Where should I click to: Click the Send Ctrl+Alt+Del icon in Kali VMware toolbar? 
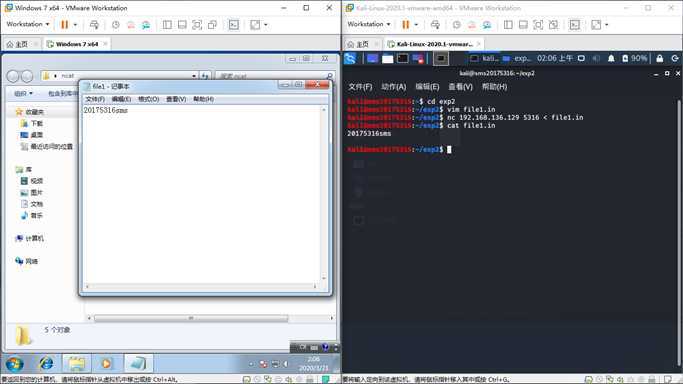(x=435, y=25)
